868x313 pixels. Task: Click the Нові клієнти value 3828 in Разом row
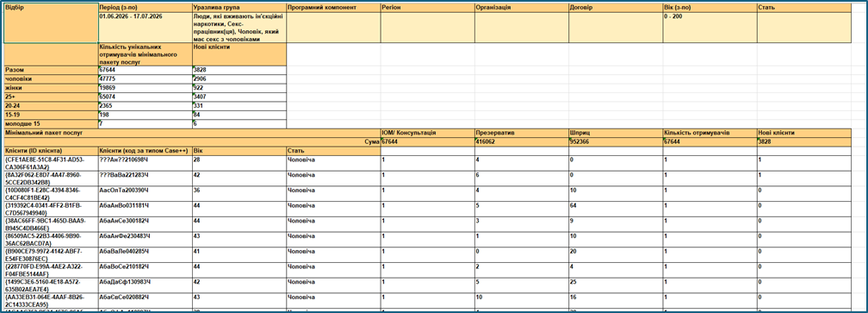pos(239,70)
